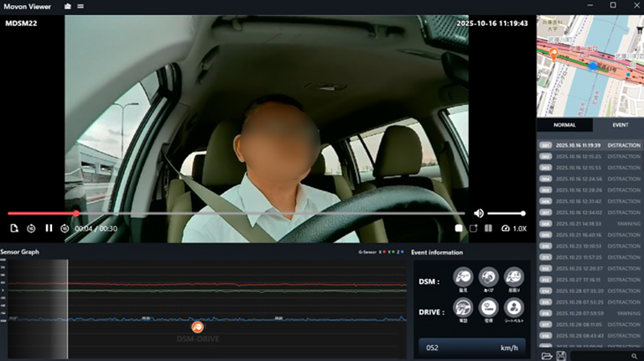Click the magnifier search icon
This screenshot has height=361, width=644.
pyautogui.click(x=635, y=357)
